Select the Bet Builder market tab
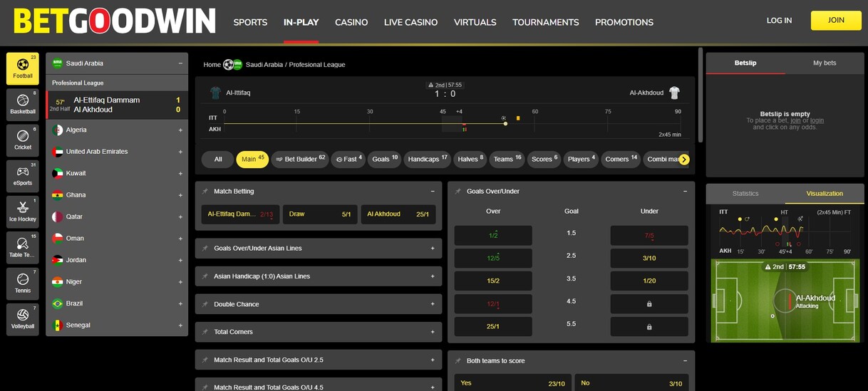This screenshot has width=868, height=391. [300, 160]
